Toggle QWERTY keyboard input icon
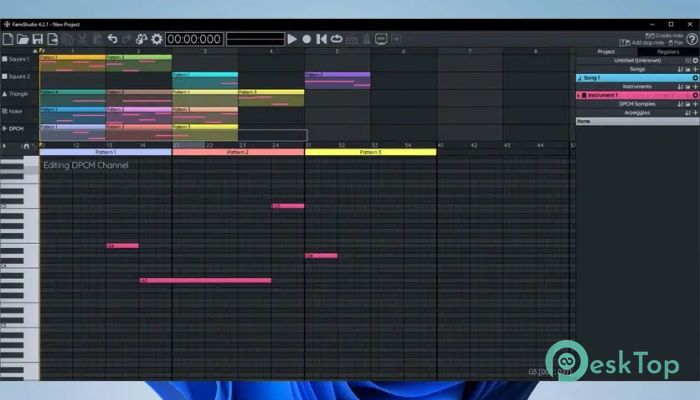Screen dimensions: 700x400 tap(351, 40)
